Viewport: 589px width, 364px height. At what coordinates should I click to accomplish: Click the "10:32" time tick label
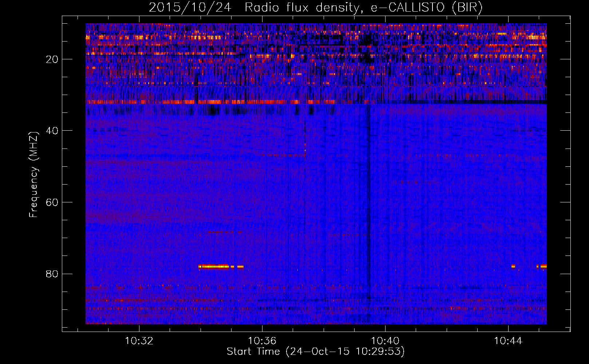click(139, 341)
